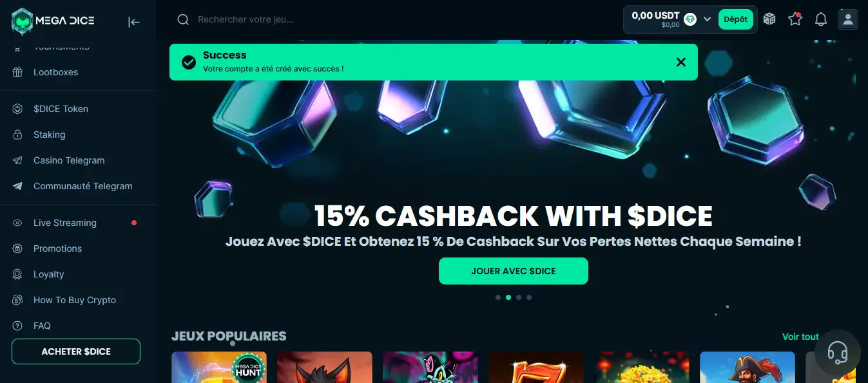The height and width of the screenshot is (383, 868).
Task: Select the fourth carousel slide dot
Action: point(529,297)
